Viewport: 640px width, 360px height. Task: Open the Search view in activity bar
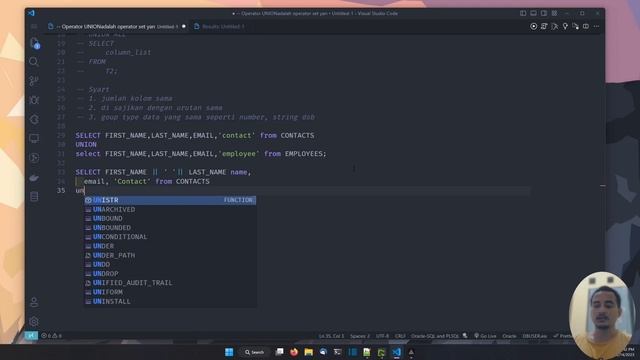pyautogui.click(x=34, y=62)
